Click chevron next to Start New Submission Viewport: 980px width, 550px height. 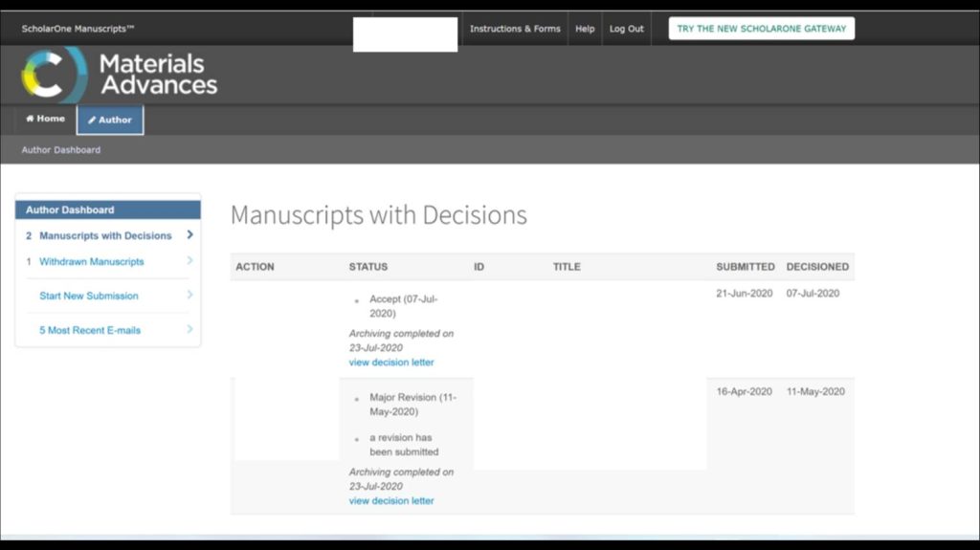tap(190, 295)
